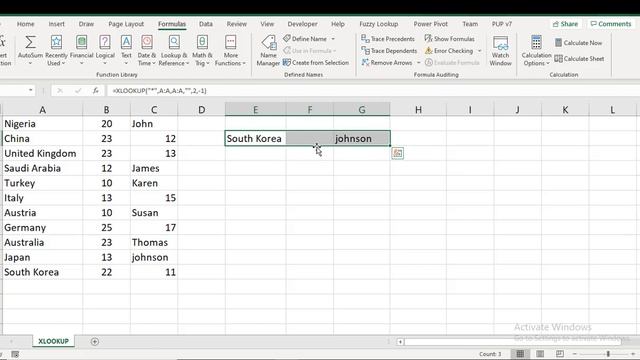Switch to Normal view

point(520,354)
